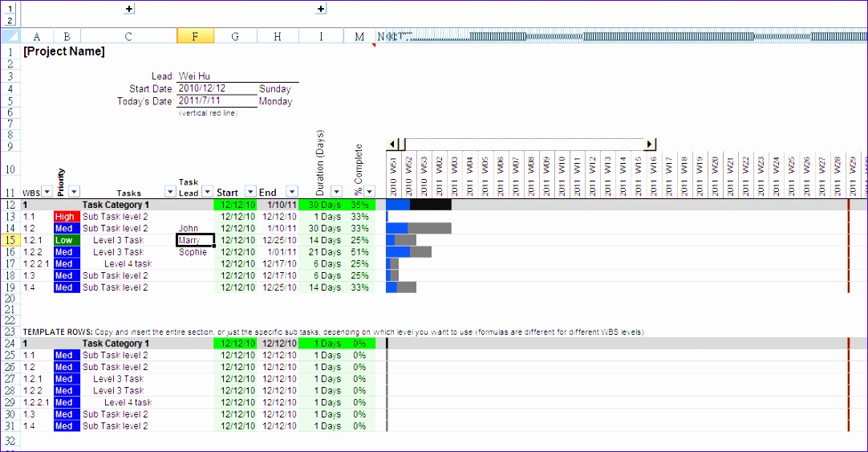Select column F header

[x=196, y=37]
